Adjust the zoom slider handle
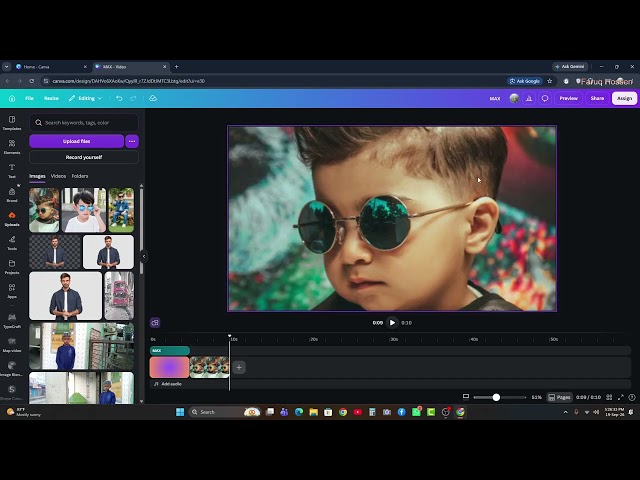640x480 pixels. point(496,397)
